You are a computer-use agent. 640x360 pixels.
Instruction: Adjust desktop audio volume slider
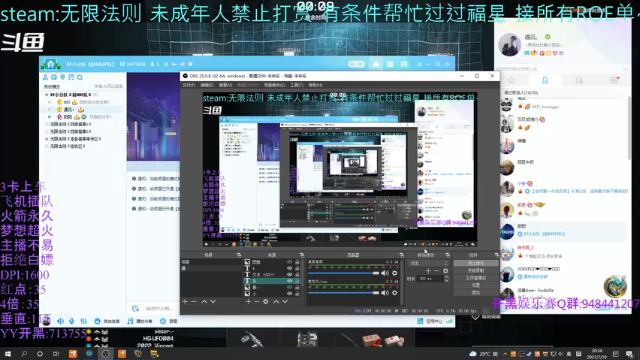[x=344, y=273]
